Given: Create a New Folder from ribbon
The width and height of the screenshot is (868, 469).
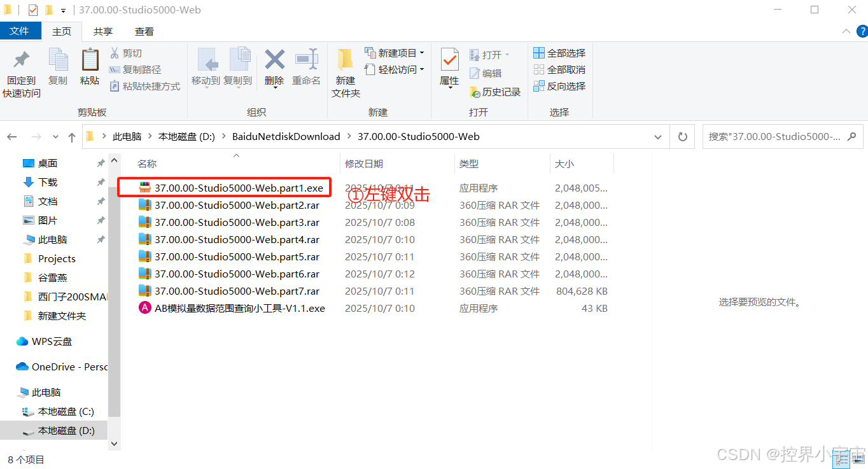Looking at the screenshot, I should (346, 73).
